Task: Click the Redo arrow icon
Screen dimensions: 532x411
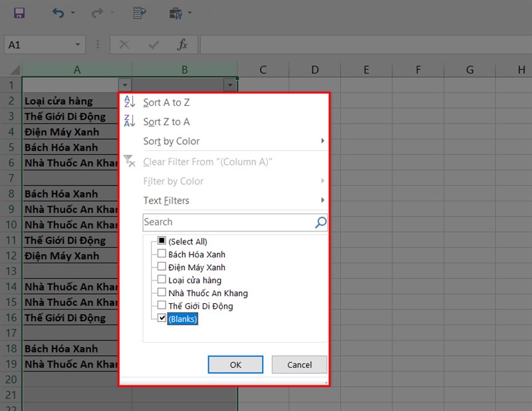Action: tap(97, 13)
